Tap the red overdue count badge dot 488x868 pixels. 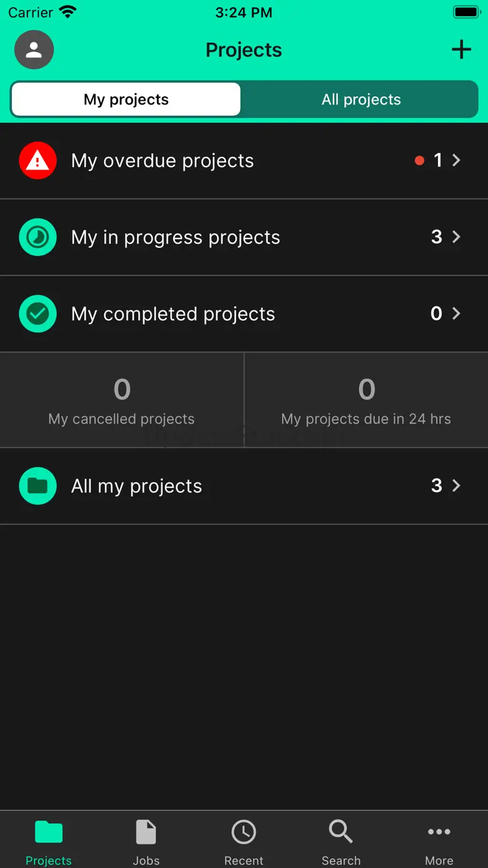point(419,161)
